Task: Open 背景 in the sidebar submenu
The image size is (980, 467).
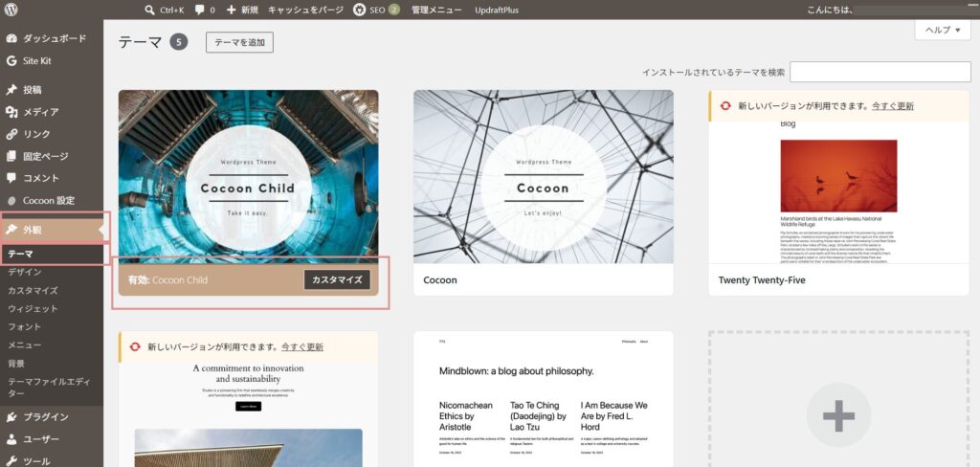Action: [x=16, y=364]
